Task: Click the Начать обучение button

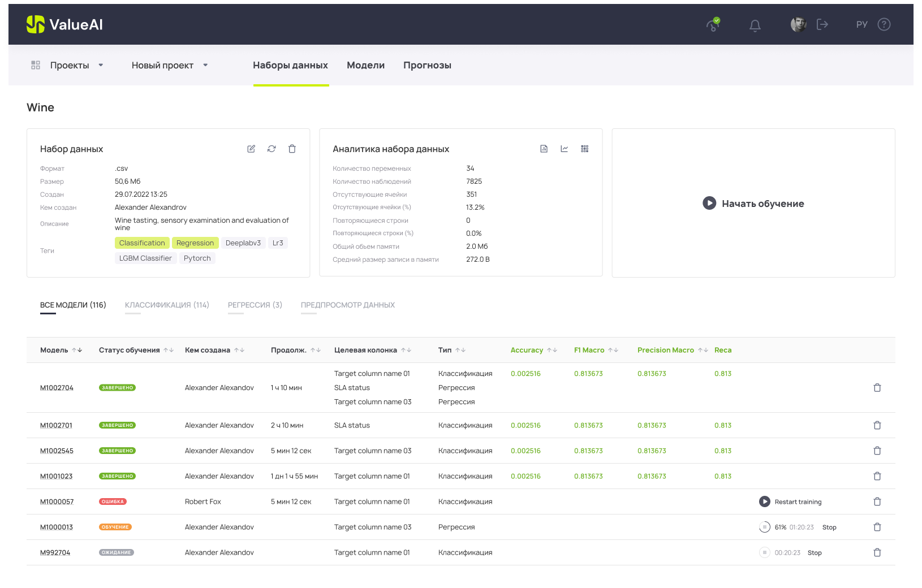Action: click(x=753, y=204)
